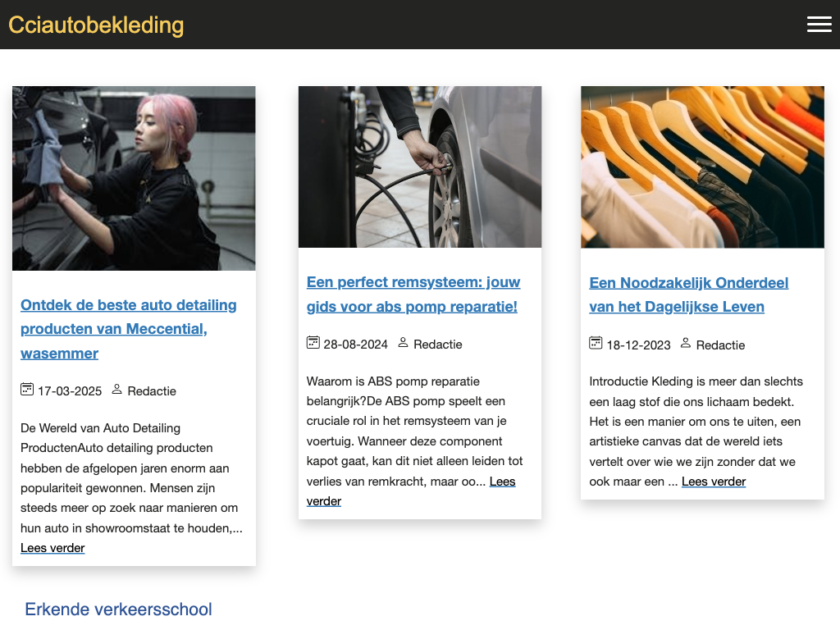Open the abs pomp reparatie article title
Viewport: 840px width, 630px height.
point(413,294)
